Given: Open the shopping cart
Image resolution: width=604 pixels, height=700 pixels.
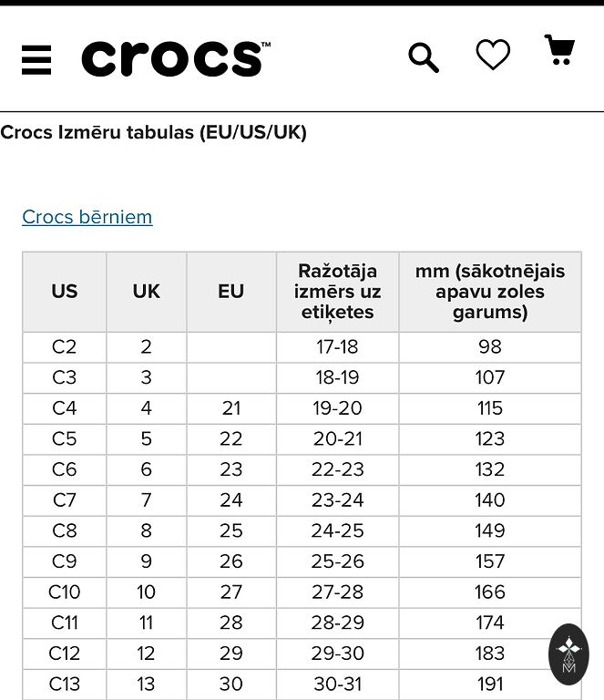Looking at the screenshot, I should (559, 51).
